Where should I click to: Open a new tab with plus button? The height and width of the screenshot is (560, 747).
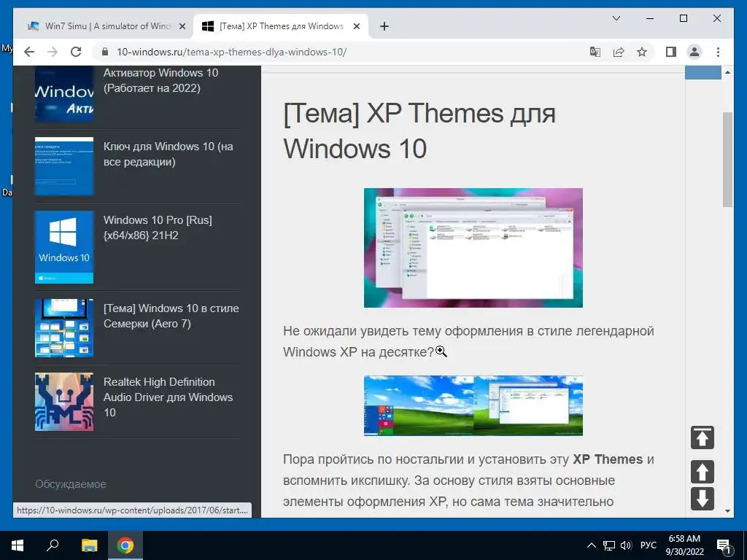[384, 27]
